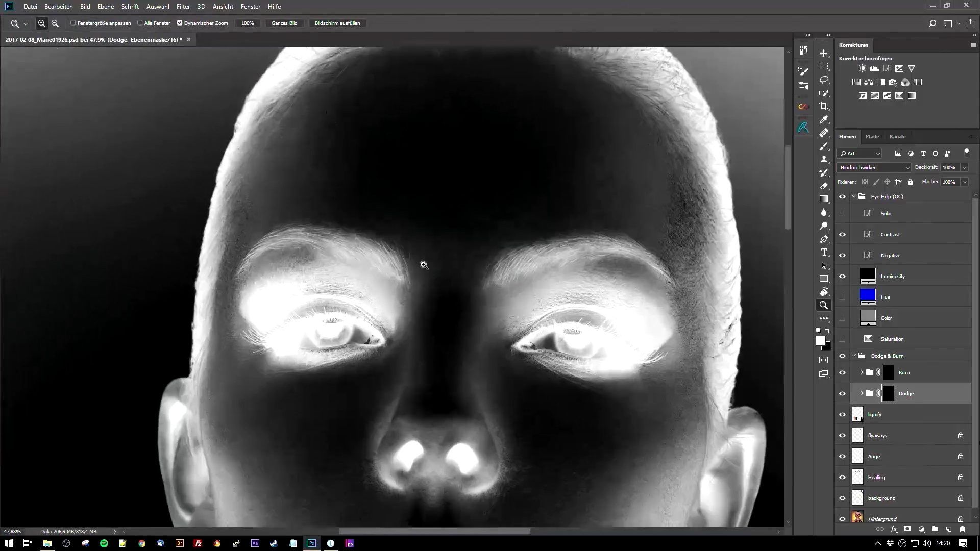Select the Quick Selection tool
The image size is (980, 551).
pos(824,93)
